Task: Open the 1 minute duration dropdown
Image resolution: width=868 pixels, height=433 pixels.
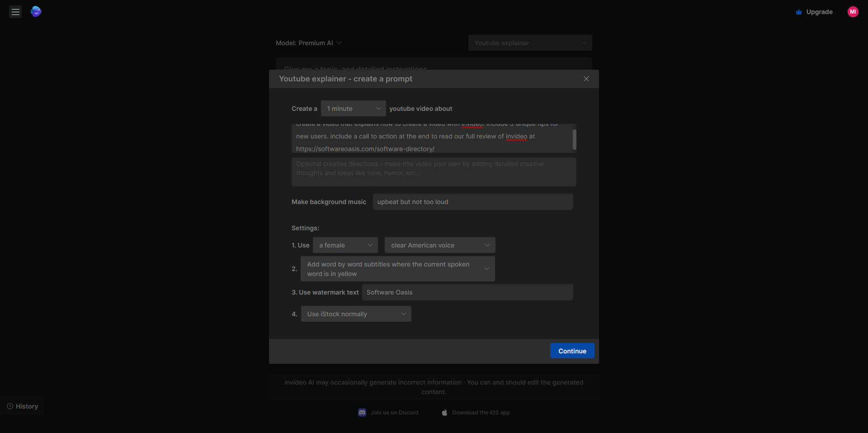Action: (x=353, y=109)
